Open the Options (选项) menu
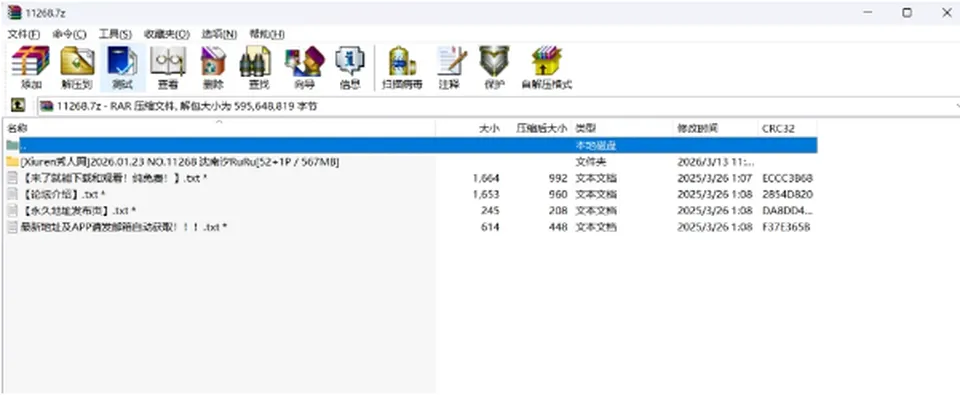Viewport: 960px width, 395px height. tap(219, 34)
